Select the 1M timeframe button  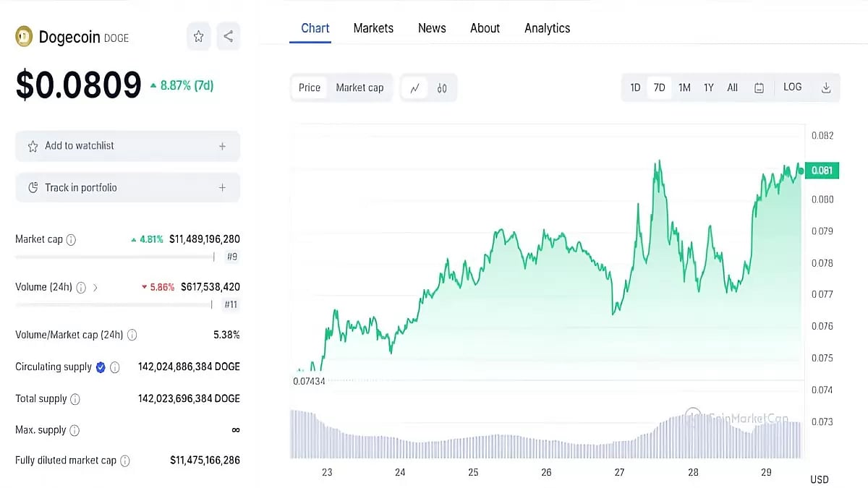[684, 87]
